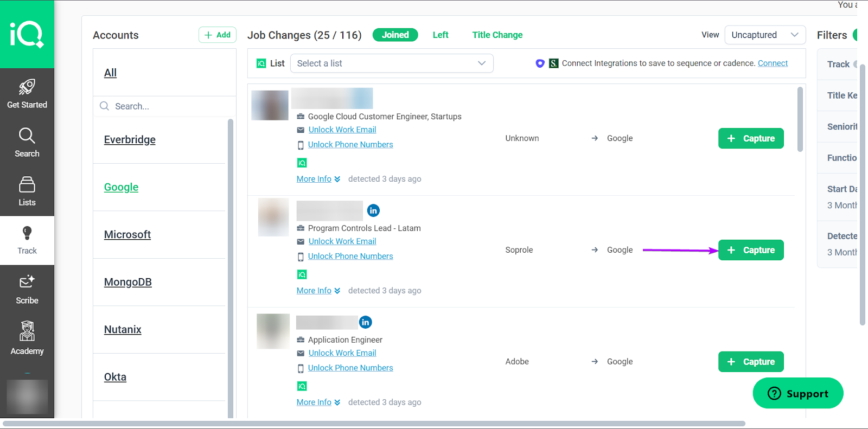Open the Academy sidebar icon
The width and height of the screenshot is (868, 429).
[x=27, y=331]
